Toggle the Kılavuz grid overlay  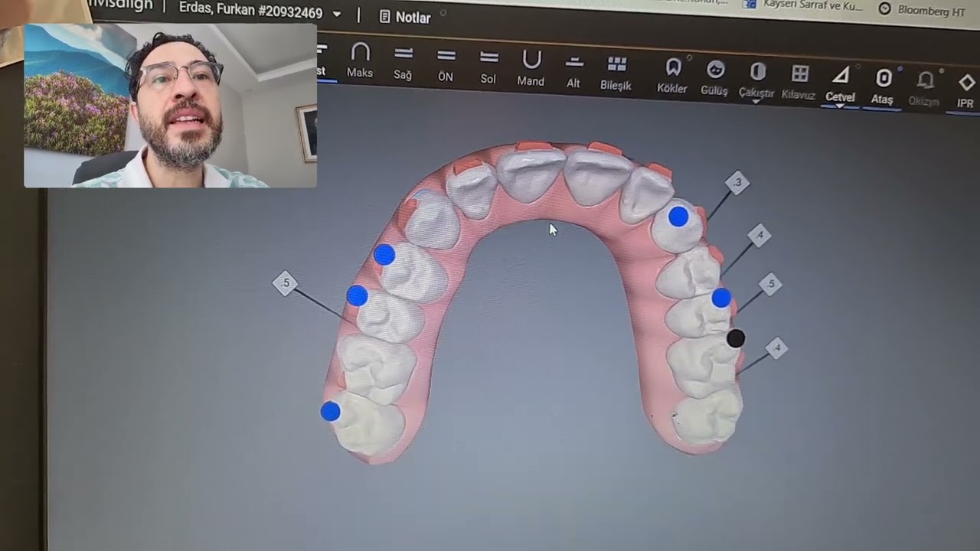click(x=799, y=83)
